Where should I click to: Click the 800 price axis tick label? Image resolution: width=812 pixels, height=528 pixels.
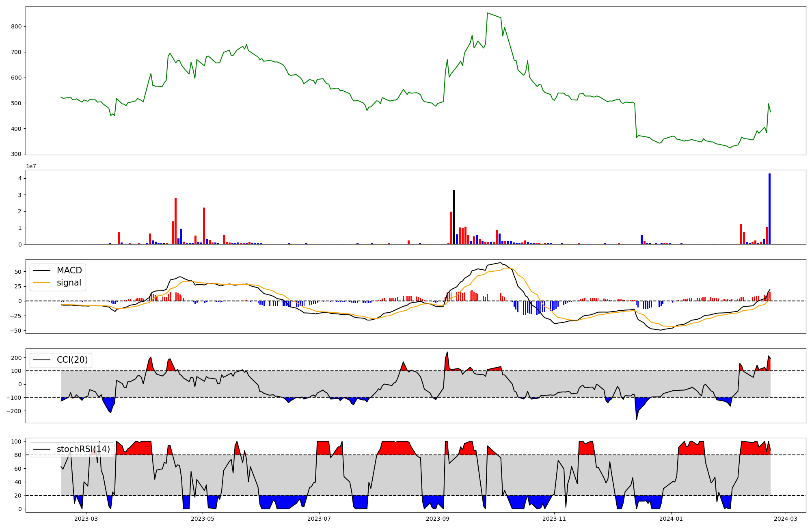[17, 26]
